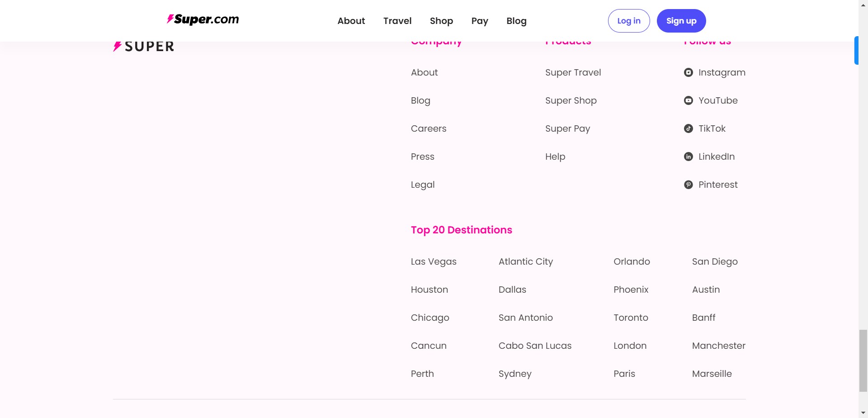Open the Help link under Products
The height and width of the screenshot is (418, 868).
pyautogui.click(x=555, y=157)
